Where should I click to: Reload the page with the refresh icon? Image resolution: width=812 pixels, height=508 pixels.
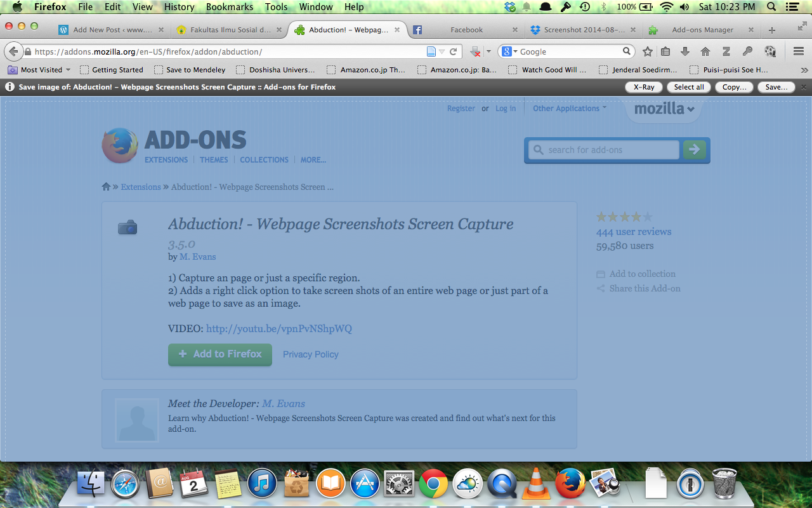[x=454, y=51]
